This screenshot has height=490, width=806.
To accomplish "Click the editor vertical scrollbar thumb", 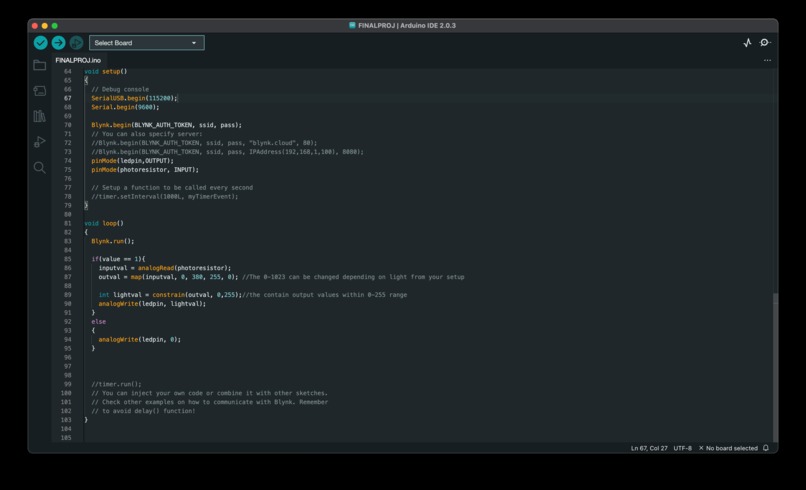I will (775, 367).
